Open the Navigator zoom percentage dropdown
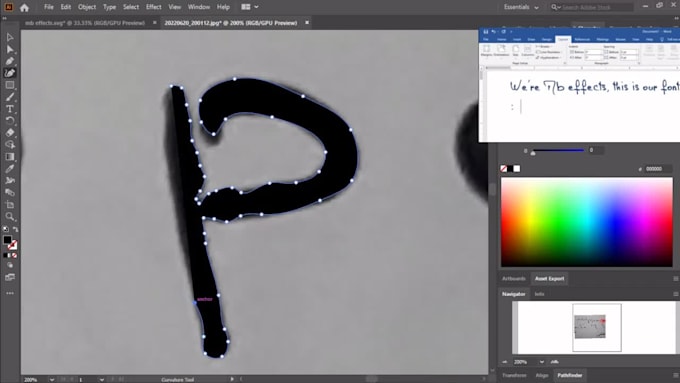 542,362
